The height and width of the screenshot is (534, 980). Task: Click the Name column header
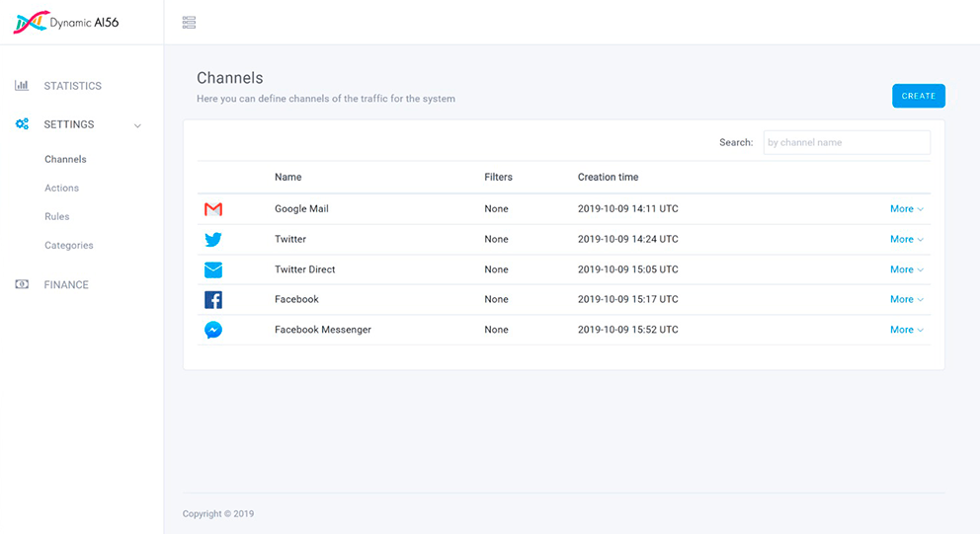[x=288, y=178]
